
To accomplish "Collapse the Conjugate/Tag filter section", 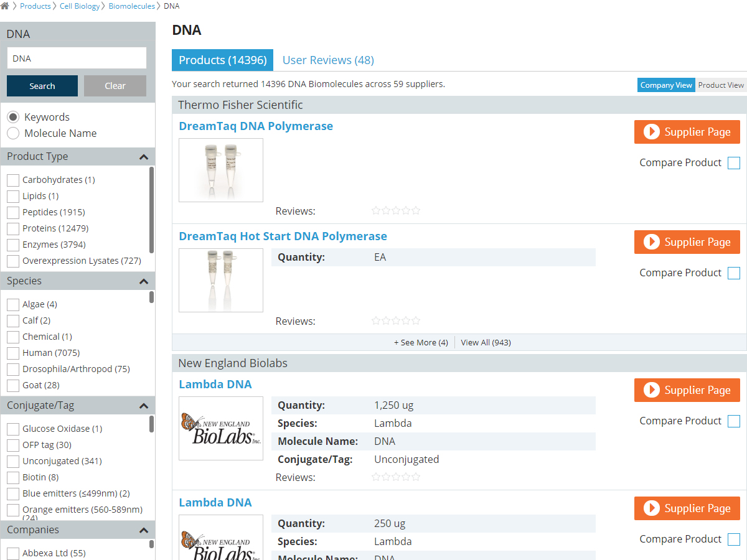I will [x=143, y=406].
